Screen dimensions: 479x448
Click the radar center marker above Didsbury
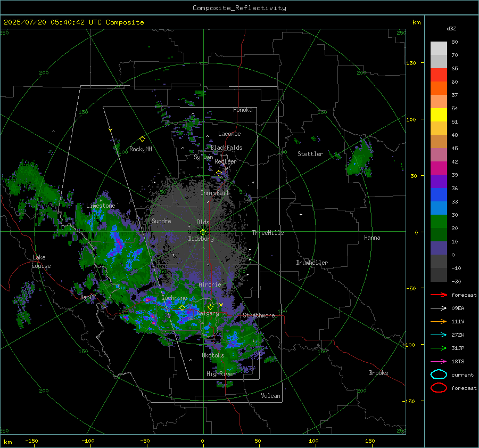[203, 232]
